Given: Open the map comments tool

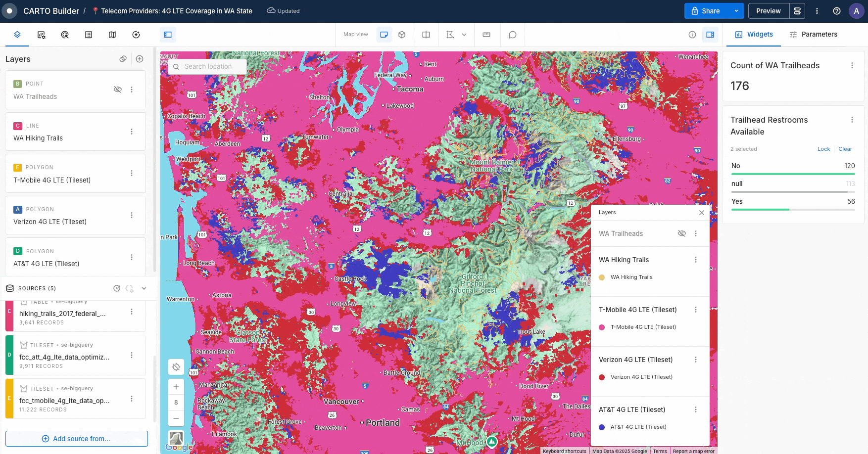Looking at the screenshot, I should tap(513, 35).
